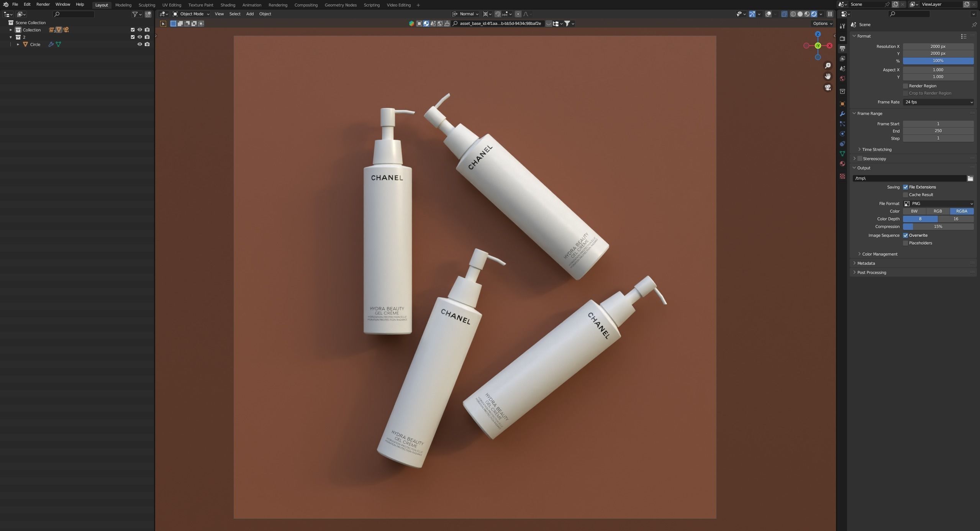Image resolution: width=980 pixels, height=531 pixels.
Task: Switch to the Geometry Nodes workspace tab
Action: 341,5
